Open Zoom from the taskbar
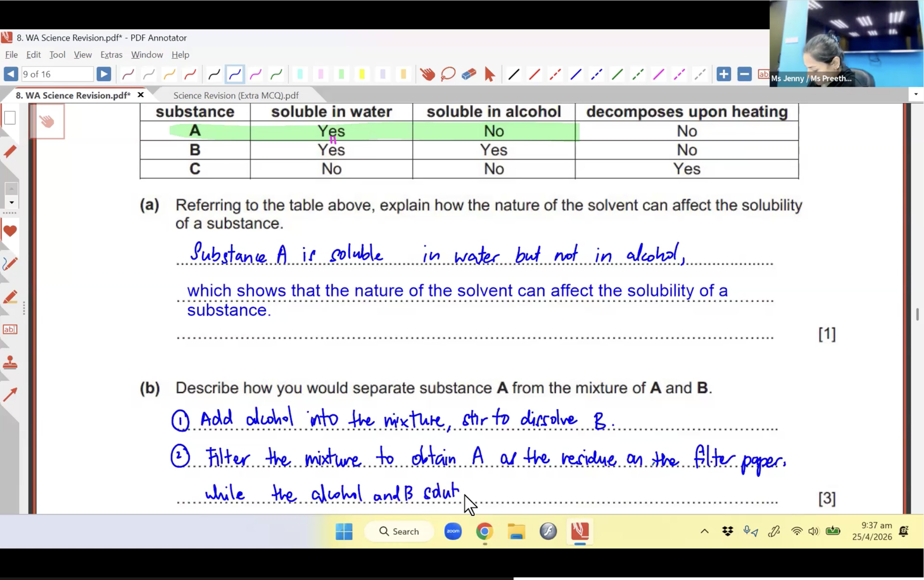Viewport: 924px width, 580px height. (x=453, y=531)
